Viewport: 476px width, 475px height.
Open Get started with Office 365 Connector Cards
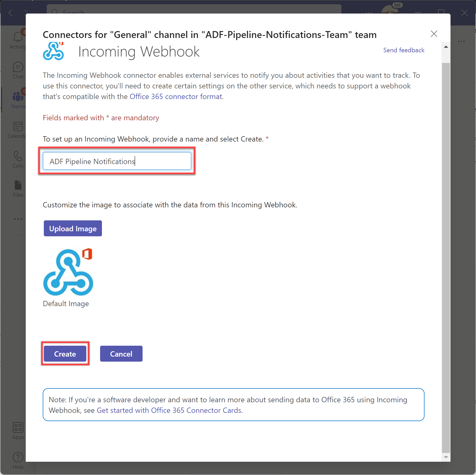coord(169,410)
